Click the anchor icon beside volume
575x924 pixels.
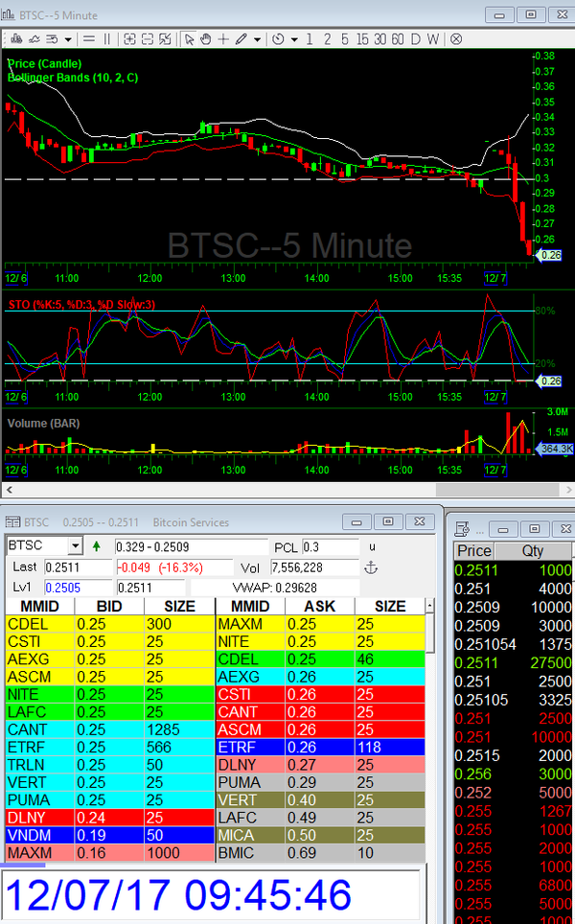tap(372, 568)
